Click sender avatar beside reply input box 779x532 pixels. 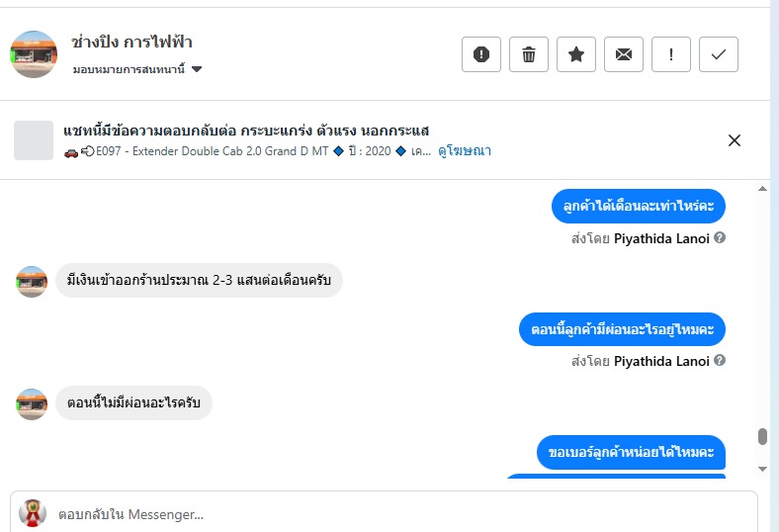click(33, 512)
